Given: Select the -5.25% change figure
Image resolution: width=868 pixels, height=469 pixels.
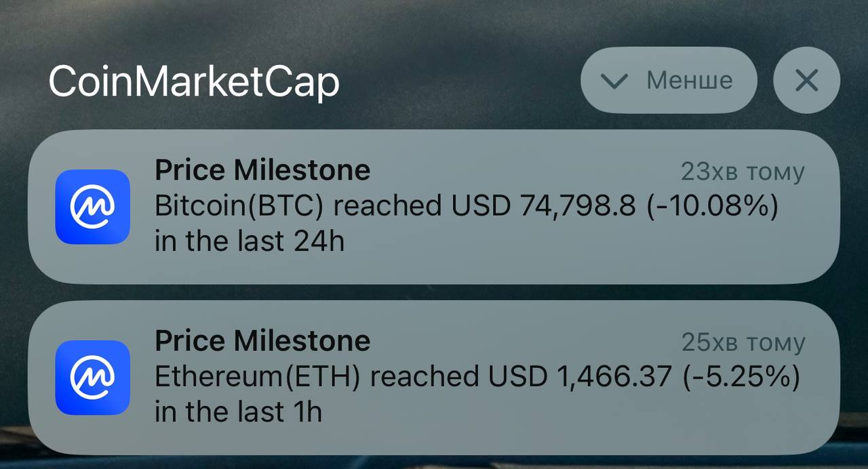Looking at the screenshot, I should [741, 377].
